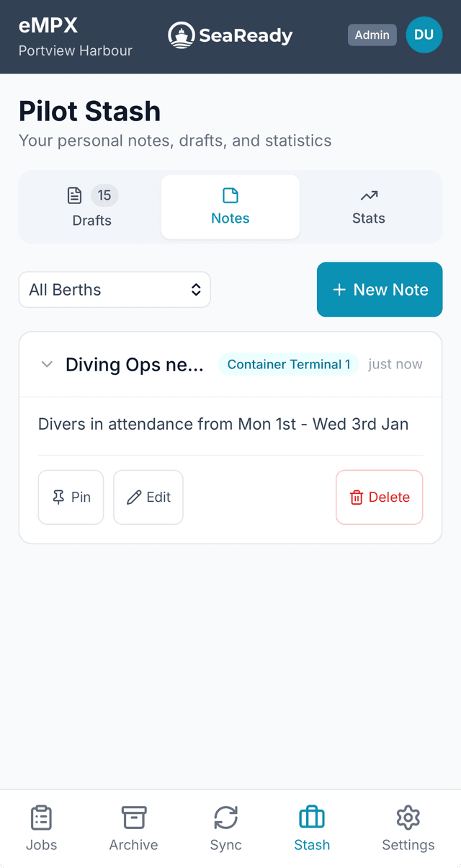461x868 pixels.
Task: Collapse the Diving Ops note with its chevron
Action: [47, 364]
